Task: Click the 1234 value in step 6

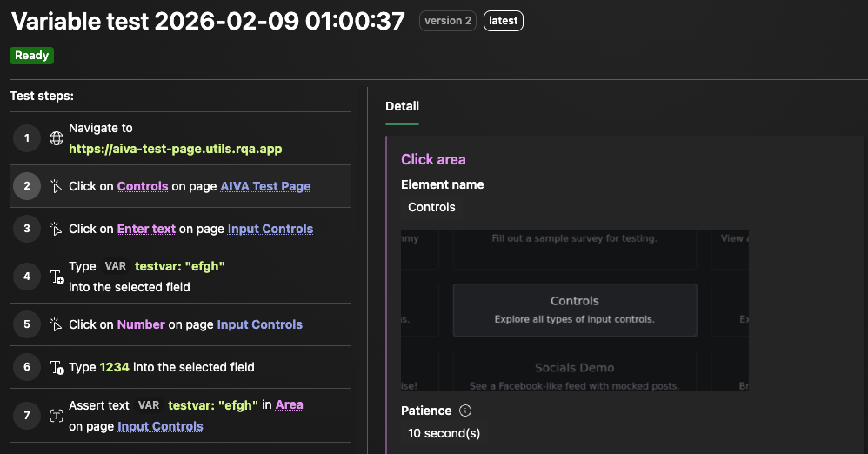Action: click(x=115, y=367)
